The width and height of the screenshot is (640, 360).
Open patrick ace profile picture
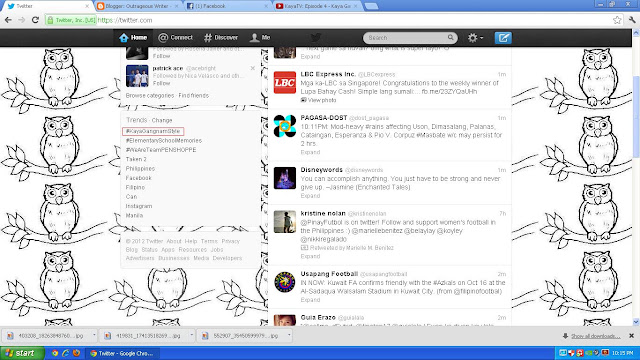137,76
